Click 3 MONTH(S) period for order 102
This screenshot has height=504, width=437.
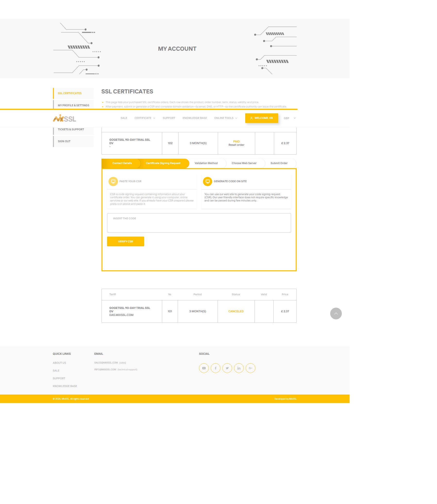click(x=198, y=143)
